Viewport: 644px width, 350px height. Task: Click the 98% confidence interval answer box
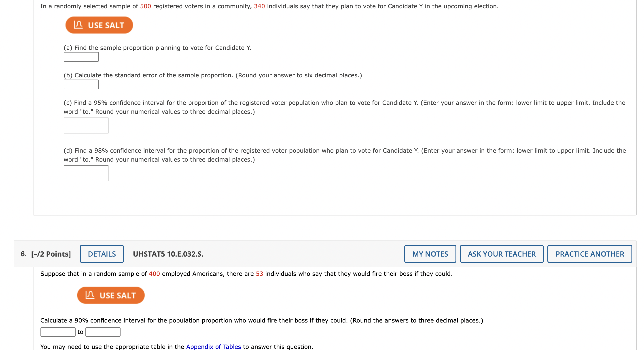tap(86, 173)
